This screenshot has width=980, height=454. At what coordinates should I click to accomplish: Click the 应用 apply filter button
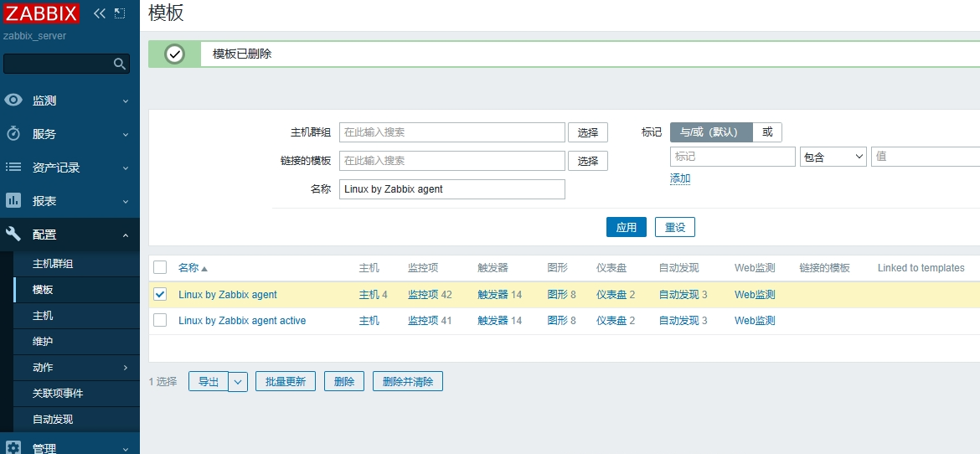pos(626,227)
